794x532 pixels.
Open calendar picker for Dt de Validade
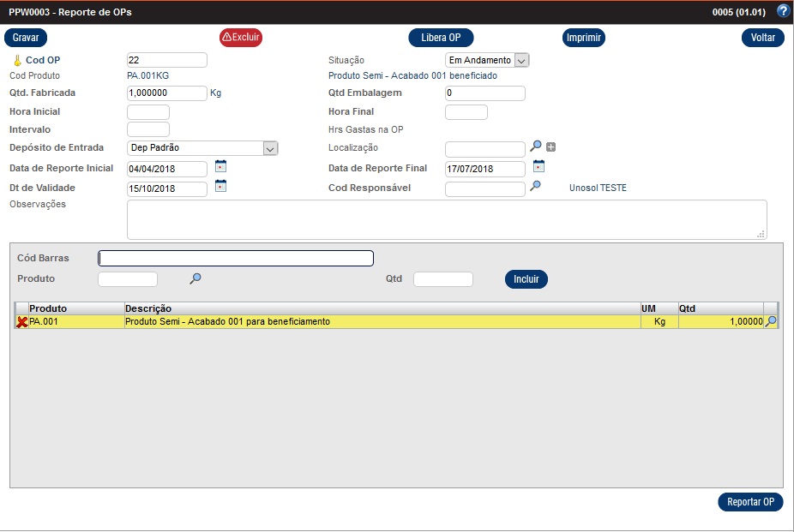coord(220,187)
